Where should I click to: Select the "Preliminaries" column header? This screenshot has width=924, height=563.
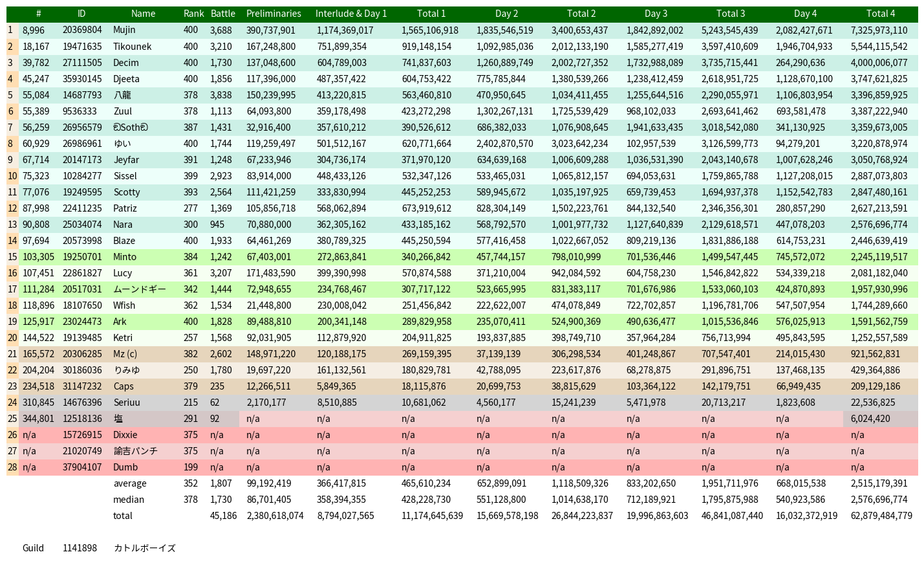point(274,14)
